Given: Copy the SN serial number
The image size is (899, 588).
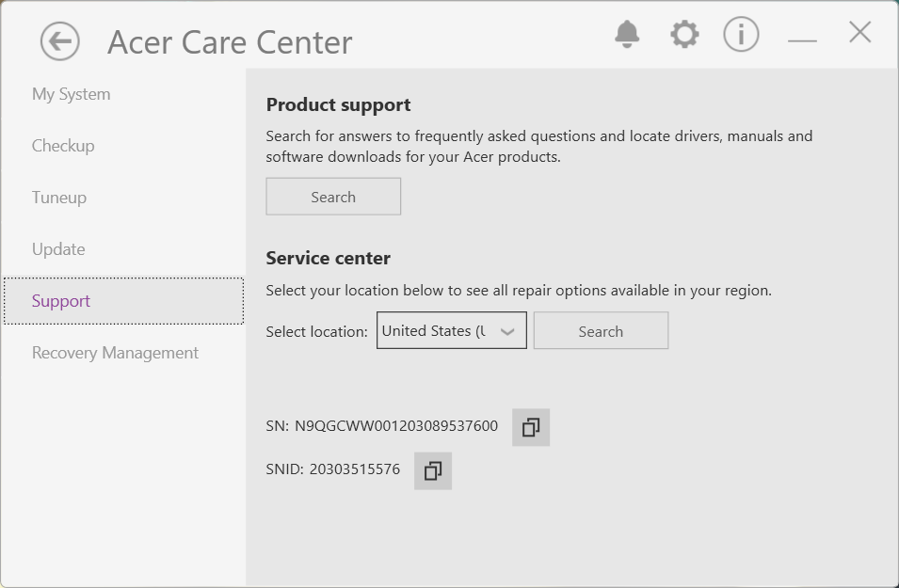Looking at the screenshot, I should (531, 428).
